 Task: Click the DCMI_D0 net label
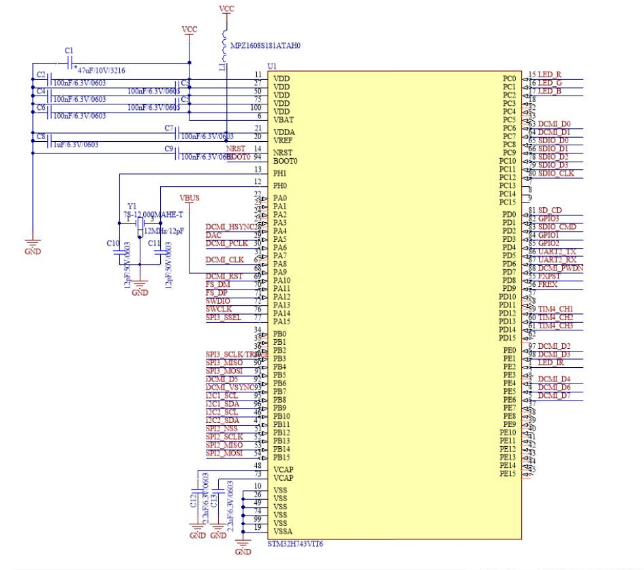point(554,124)
